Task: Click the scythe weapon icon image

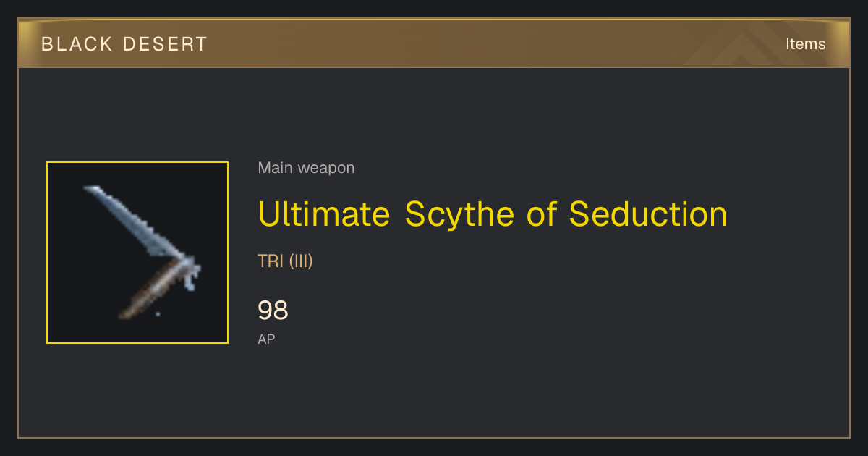Action: pyautogui.click(x=137, y=253)
